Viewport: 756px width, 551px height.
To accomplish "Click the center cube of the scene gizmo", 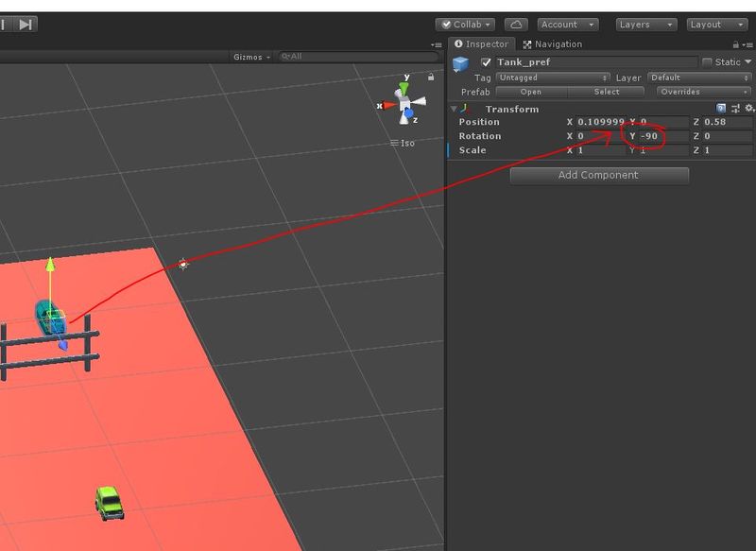I will pos(404,105).
